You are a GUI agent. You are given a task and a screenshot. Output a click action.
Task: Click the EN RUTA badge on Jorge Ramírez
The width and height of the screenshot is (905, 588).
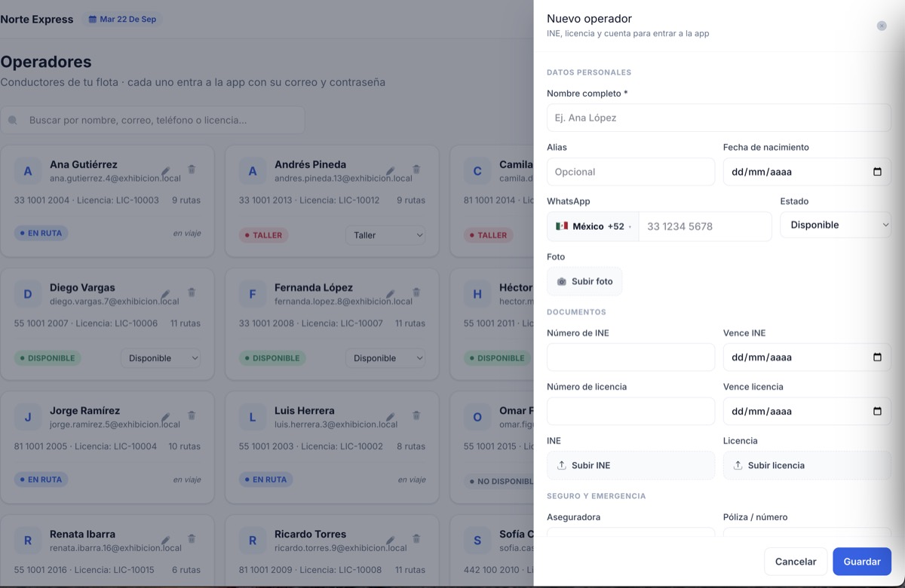[41, 479]
